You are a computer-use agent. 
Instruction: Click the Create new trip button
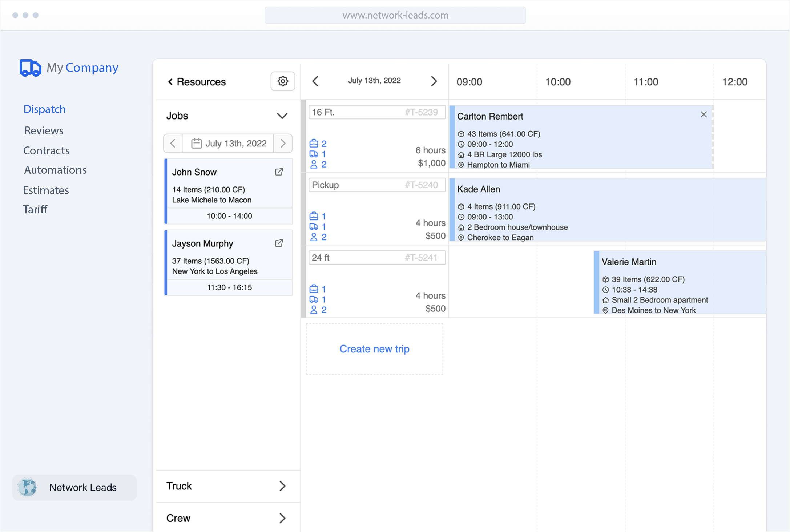point(375,349)
